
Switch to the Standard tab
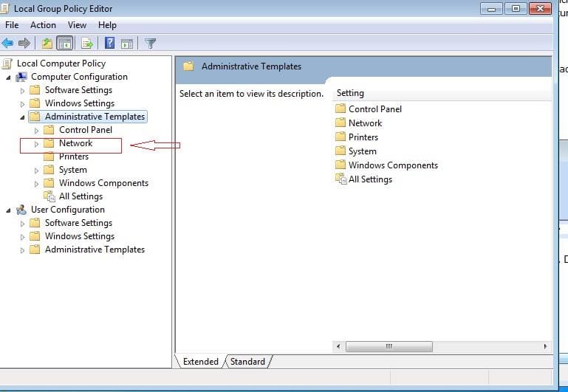pos(247,362)
